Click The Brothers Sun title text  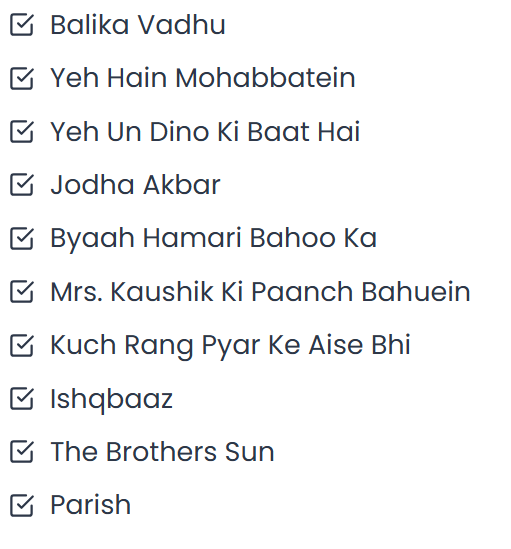162,452
